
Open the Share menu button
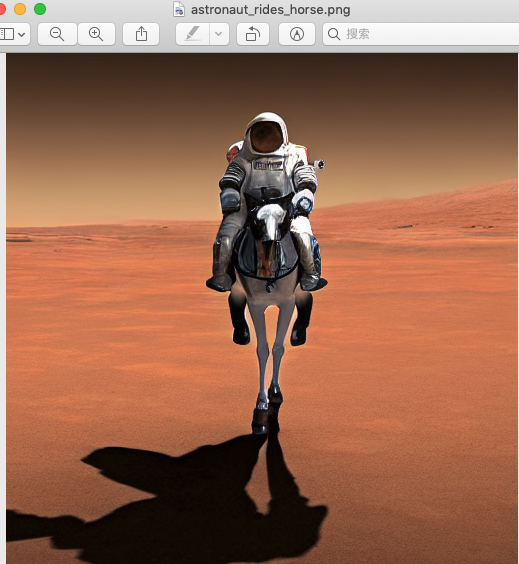pyautogui.click(x=141, y=34)
